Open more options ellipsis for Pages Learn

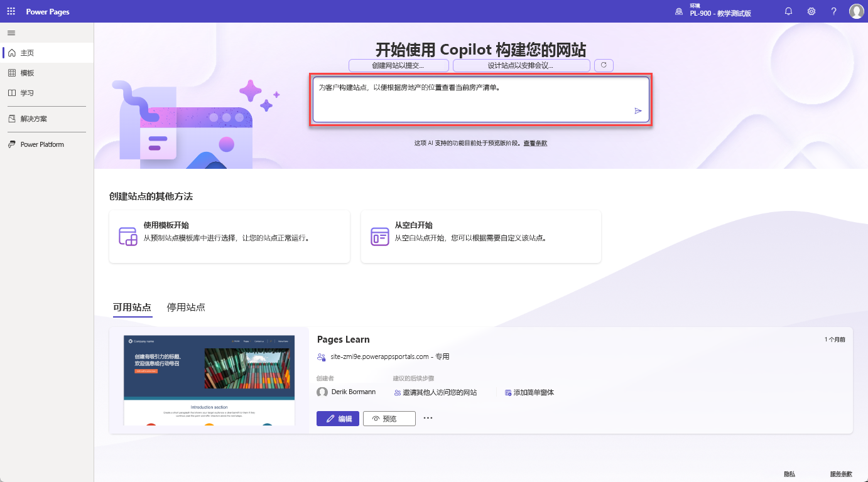(428, 418)
